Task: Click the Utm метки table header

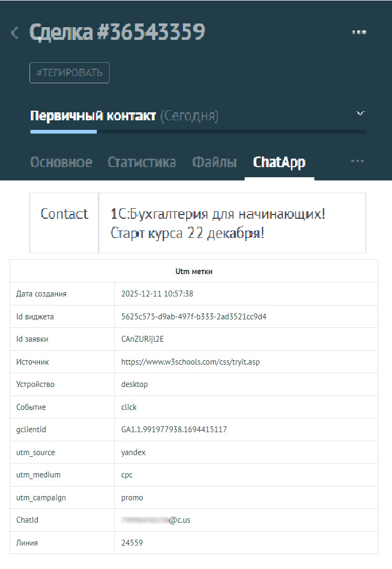Action: (x=194, y=271)
